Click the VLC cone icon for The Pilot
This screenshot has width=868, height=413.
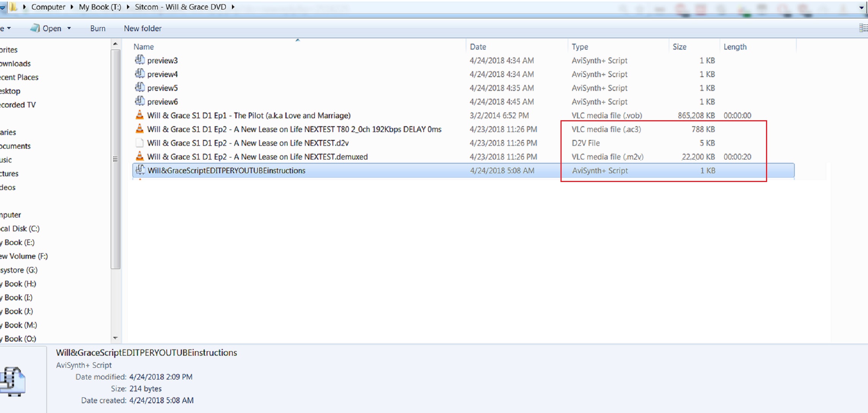(140, 115)
